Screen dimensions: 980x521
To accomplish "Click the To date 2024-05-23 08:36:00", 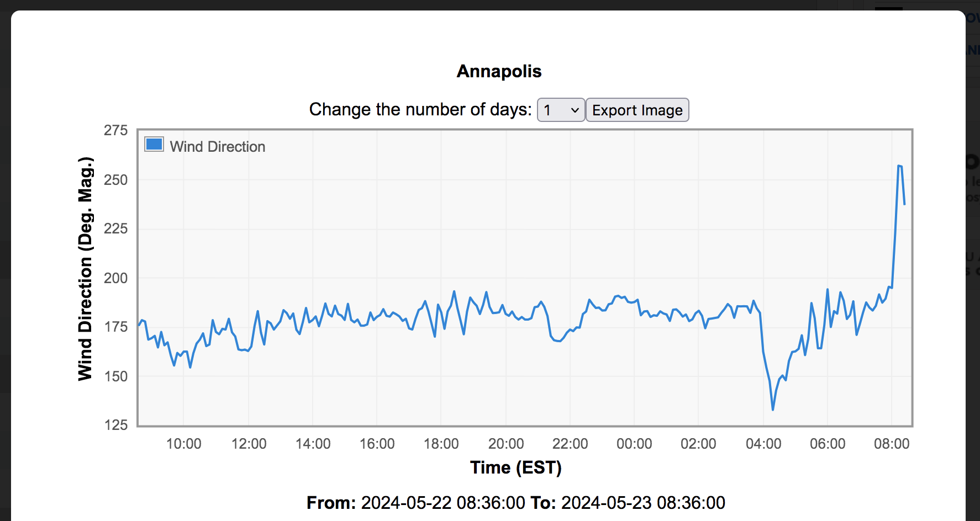I will 643,503.
